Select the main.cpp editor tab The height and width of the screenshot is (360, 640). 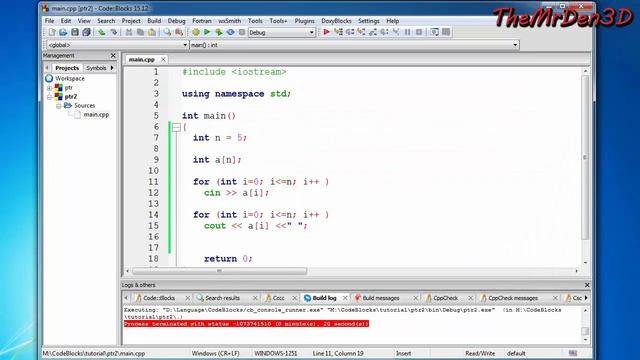pos(142,60)
